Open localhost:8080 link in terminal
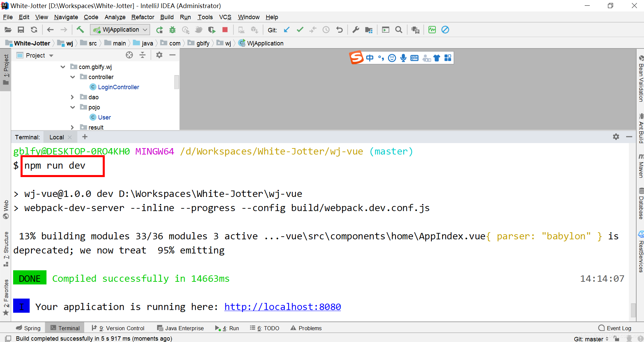 coord(283,307)
